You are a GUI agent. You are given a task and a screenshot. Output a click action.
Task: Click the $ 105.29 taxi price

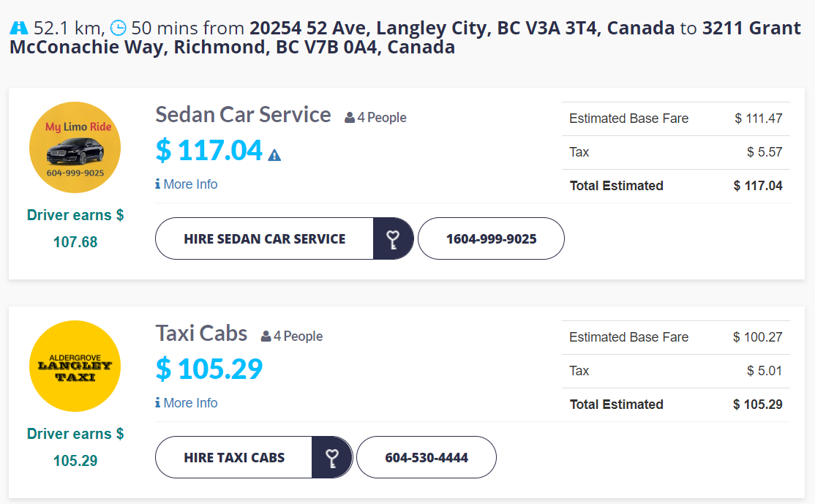click(209, 369)
